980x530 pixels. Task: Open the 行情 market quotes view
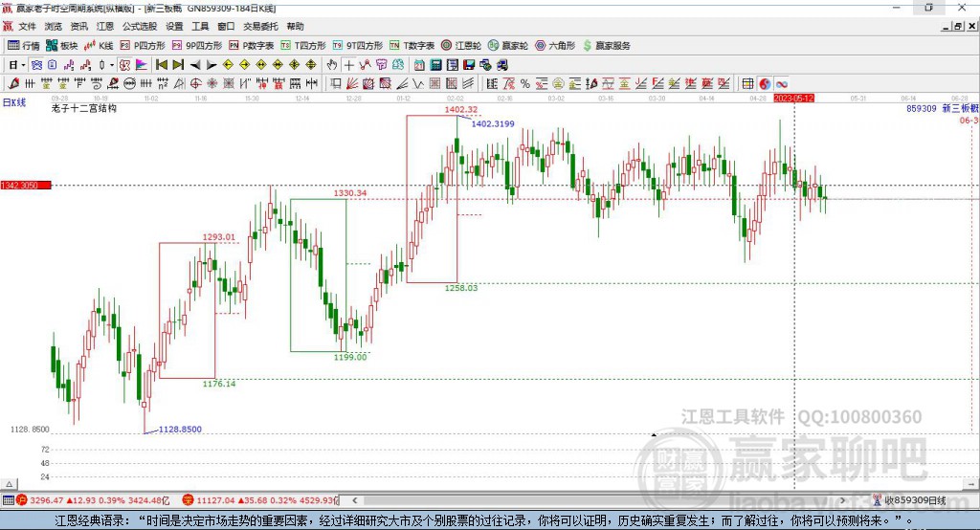24,45
